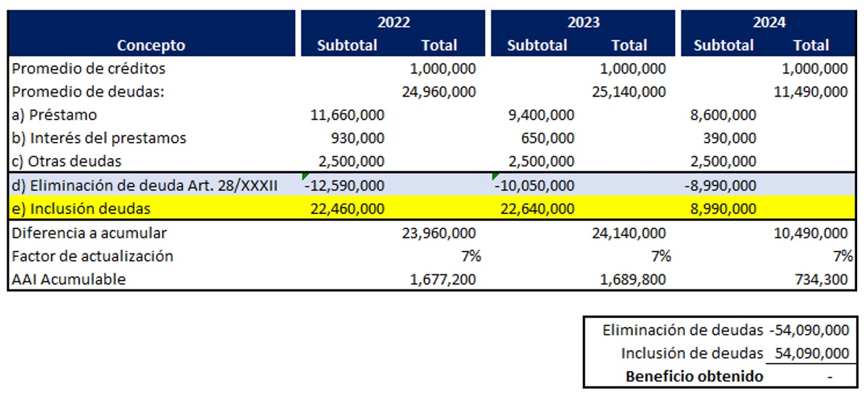Click the 2022 year header

pyautogui.click(x=393, y=22)
